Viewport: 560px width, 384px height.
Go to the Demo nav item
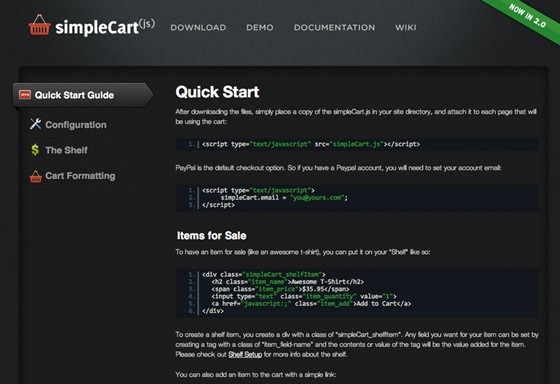(x=260, y=28)
